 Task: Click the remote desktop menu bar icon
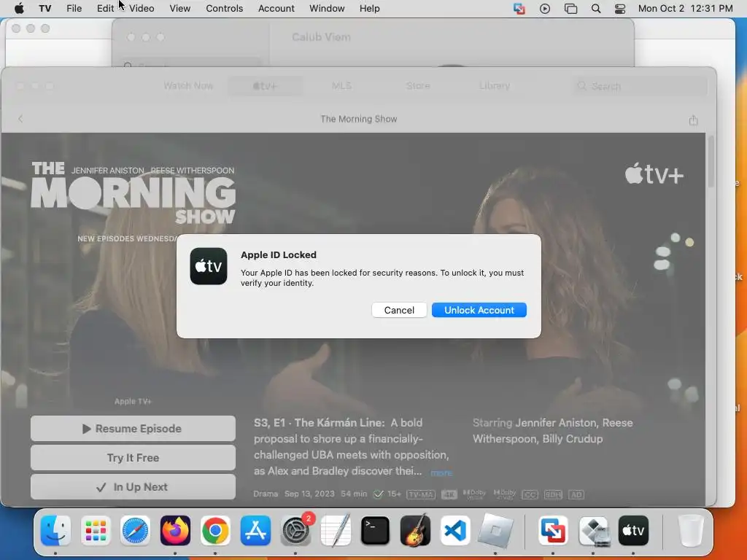(x=519, y=9)
